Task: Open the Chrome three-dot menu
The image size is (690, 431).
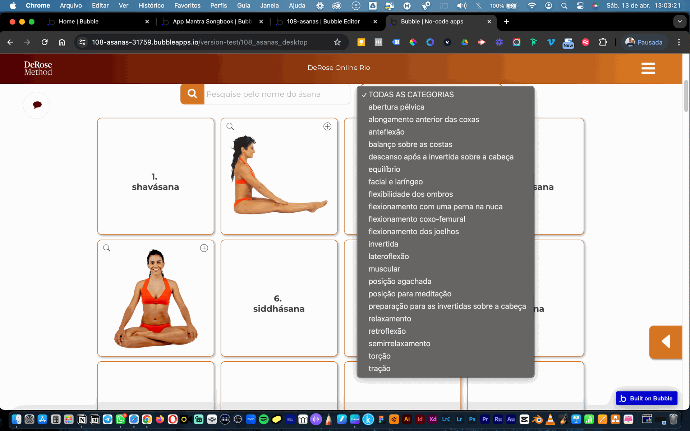Action: pos(679,42)
